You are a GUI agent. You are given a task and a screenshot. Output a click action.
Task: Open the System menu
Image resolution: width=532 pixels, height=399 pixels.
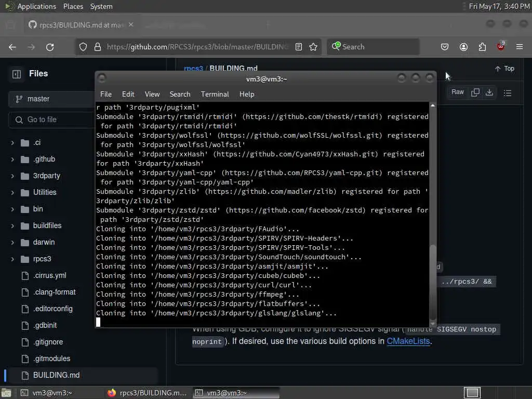pyautogui.click(x=101, y=6)
